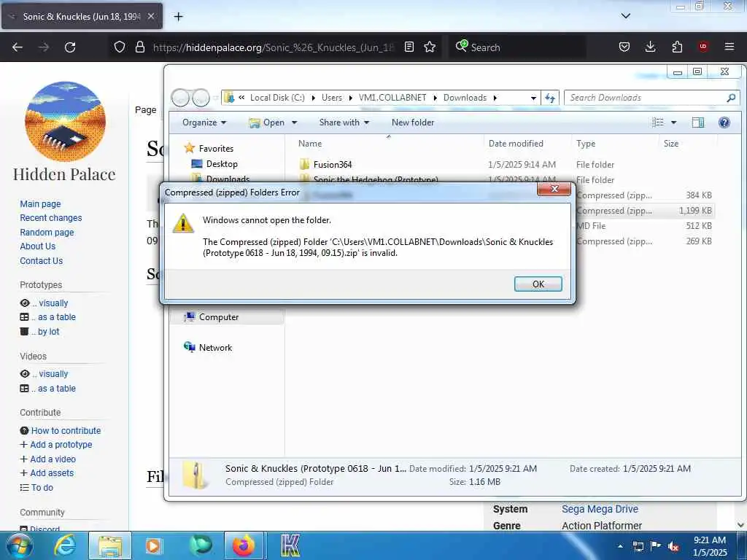The image size is (747, 560).
Task: Open Recent changes link
Action: 51,217
